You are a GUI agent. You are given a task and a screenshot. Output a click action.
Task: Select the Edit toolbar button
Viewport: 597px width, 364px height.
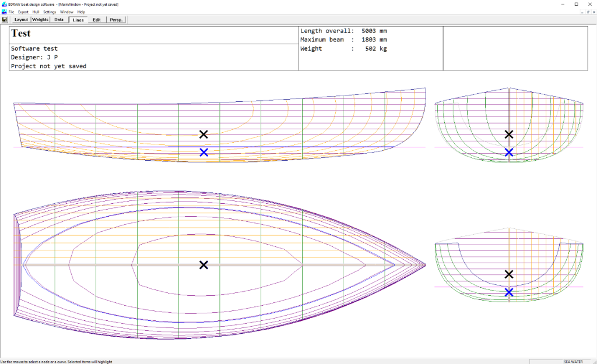coord(97,20)
